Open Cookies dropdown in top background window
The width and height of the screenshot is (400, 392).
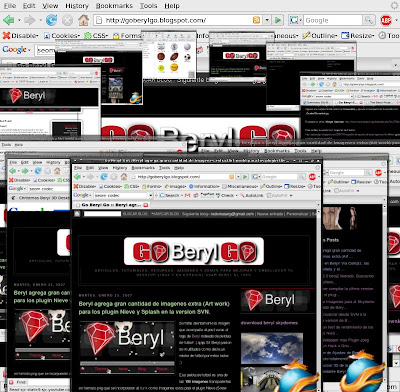point(62,35)
